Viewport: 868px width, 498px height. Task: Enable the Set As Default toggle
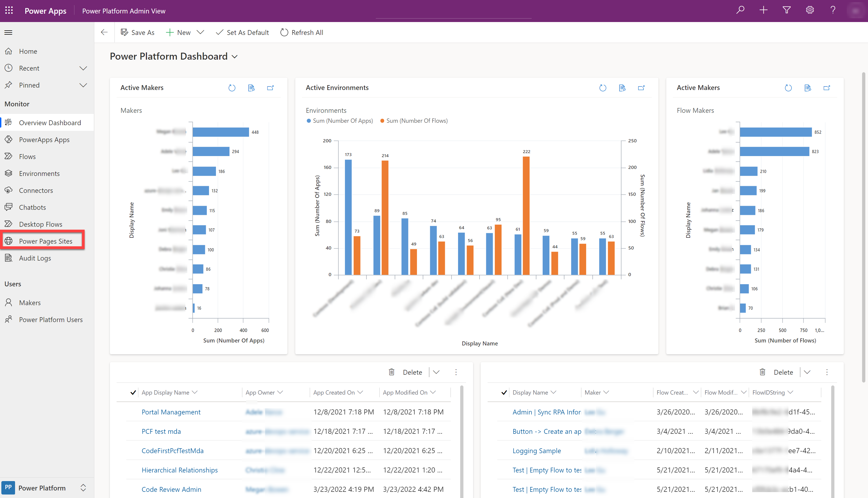pos(243,32)
